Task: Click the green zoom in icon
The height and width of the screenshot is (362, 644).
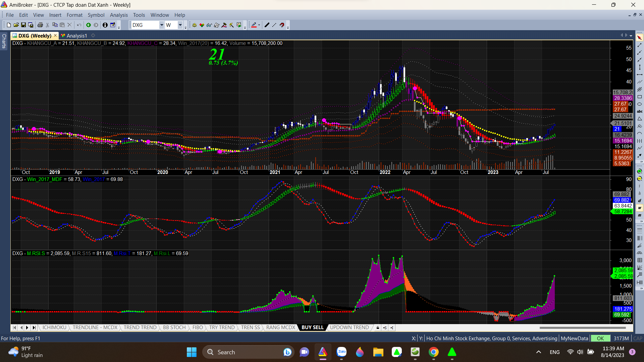Action: pos(640,171)
